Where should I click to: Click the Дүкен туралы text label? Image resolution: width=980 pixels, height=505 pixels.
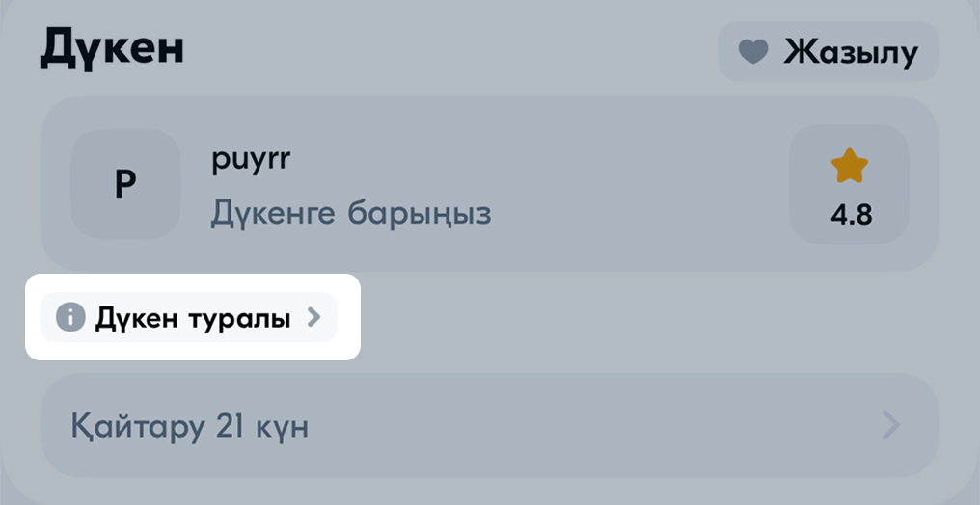tap(193, 319)
